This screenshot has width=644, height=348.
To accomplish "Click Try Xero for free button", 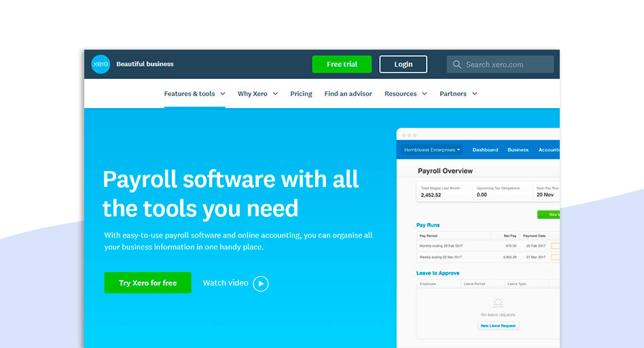I will point(148,283).
